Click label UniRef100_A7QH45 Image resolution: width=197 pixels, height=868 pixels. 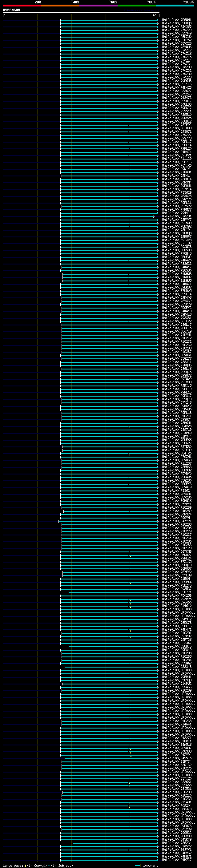(177, 253)
